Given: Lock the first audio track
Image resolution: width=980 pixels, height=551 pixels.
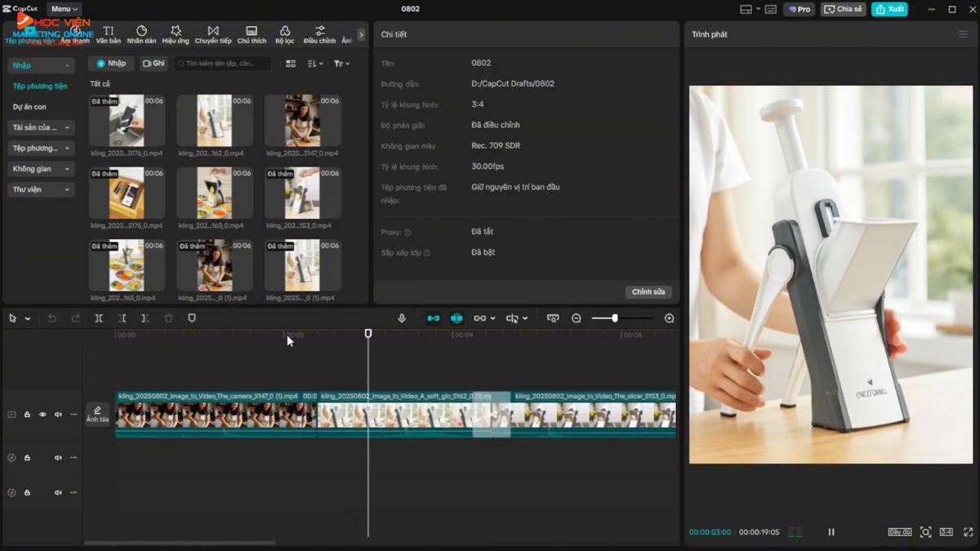Looking at the screenshot, I should coord(27,458).
